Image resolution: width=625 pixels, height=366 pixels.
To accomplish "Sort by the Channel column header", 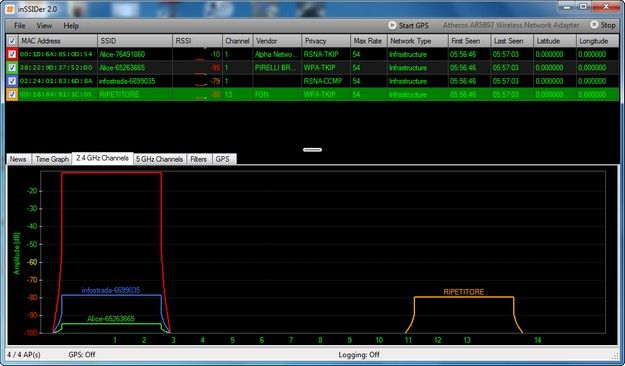I will click(237, 41).
